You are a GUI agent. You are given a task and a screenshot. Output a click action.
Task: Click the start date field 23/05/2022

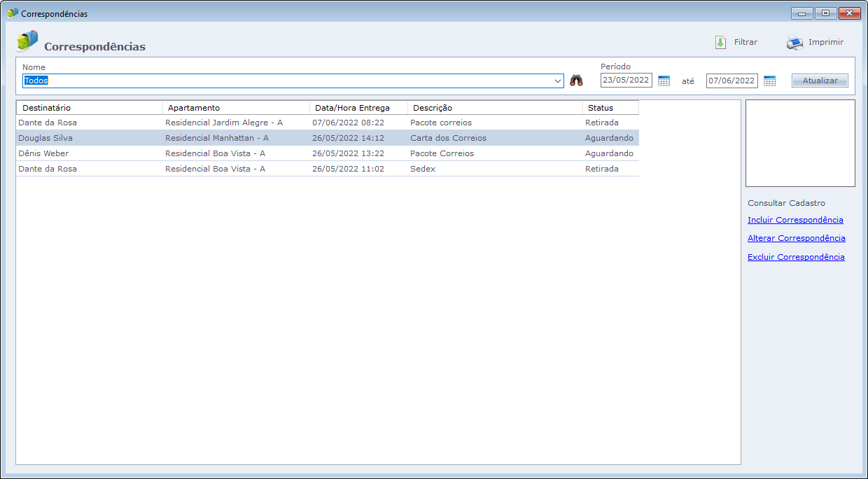[626, 81]
